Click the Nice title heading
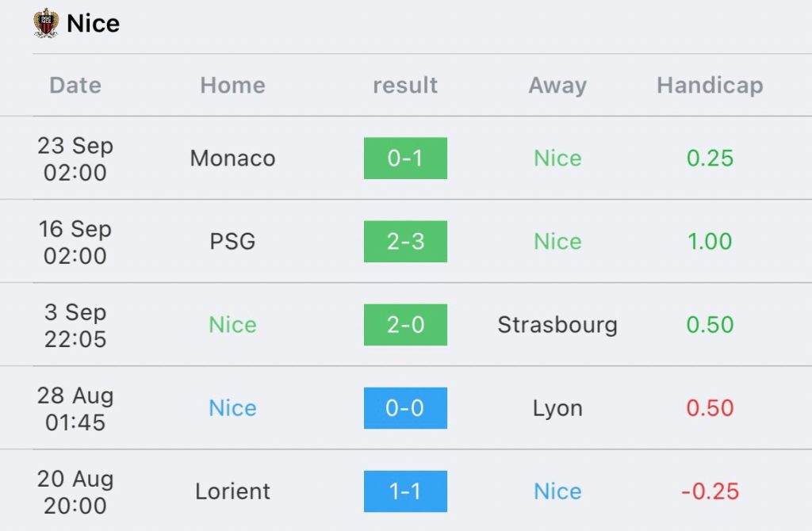The height and width of the screenshot is (531, 812). point(93,24)
